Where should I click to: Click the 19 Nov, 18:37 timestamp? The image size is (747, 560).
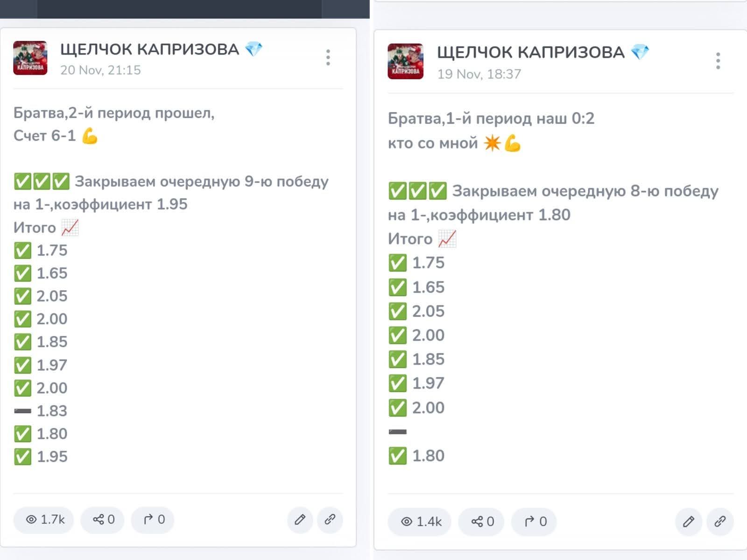pos(479,74)
